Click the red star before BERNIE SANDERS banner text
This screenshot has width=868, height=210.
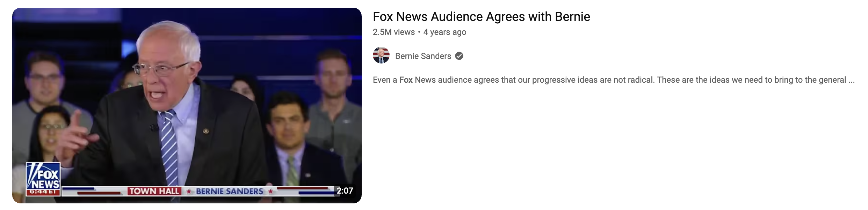[189, 191]
